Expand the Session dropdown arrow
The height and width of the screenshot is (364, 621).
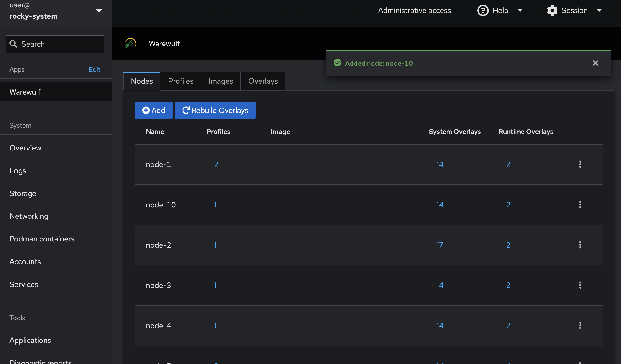point(599,11)
